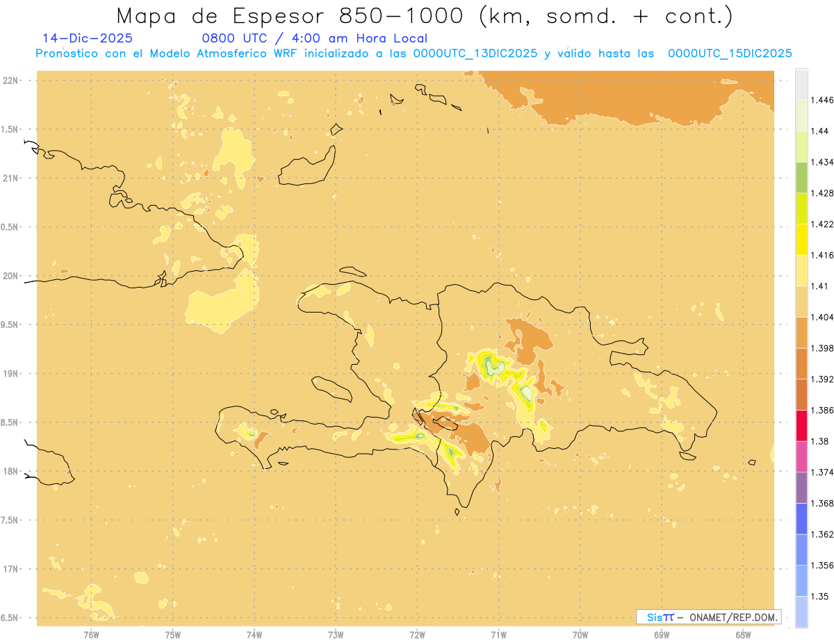This screenshot has width=834, height=644.
Task: Select the date label '14-Dic-2025'
Action: point(88,38)
